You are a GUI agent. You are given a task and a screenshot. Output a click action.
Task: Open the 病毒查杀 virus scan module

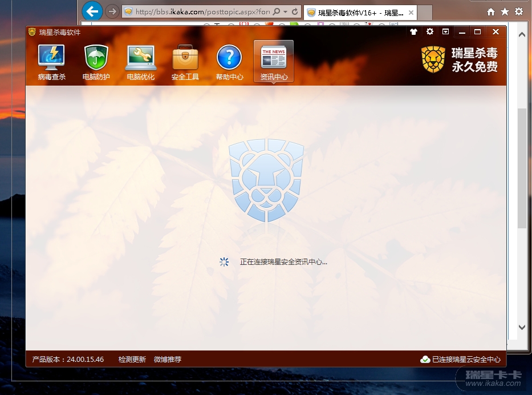(x=51, y=62)
